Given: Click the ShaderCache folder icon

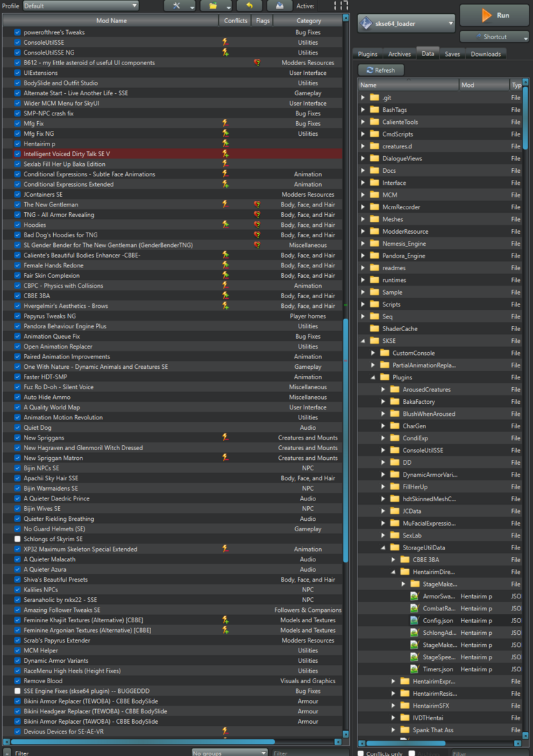Looking at the screenshot, I should 374,328.
